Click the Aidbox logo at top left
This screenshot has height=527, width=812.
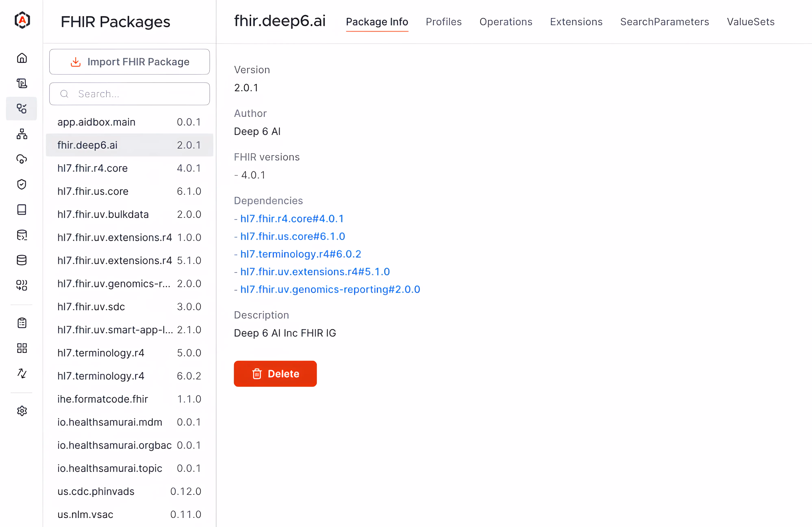pyautogui.click(x=22, y=20)
